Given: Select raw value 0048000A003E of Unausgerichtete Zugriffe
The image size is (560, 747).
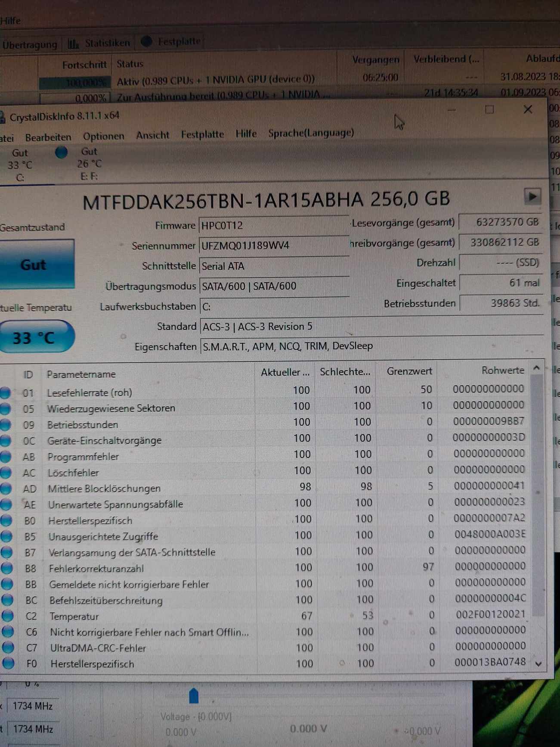Looking at the screenshot, I should coord(490,534).
